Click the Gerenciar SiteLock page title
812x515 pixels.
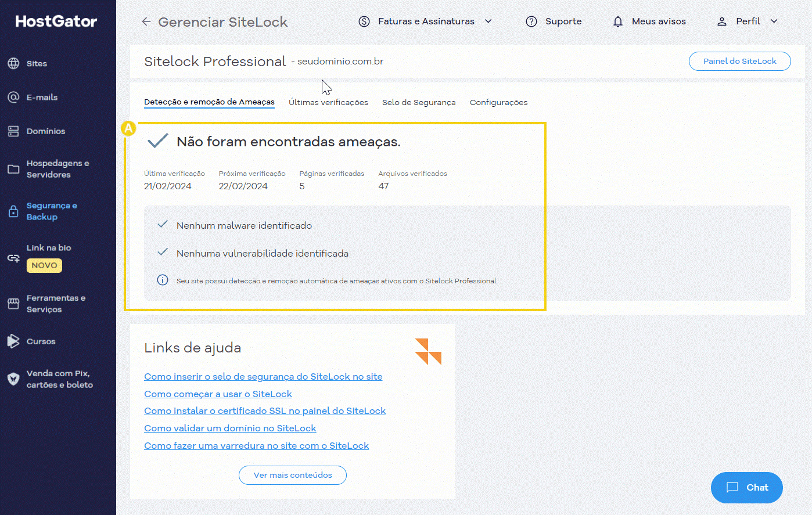(223, 22)
